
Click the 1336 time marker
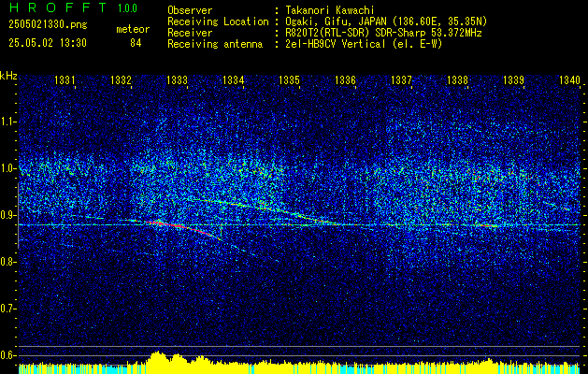345,80
